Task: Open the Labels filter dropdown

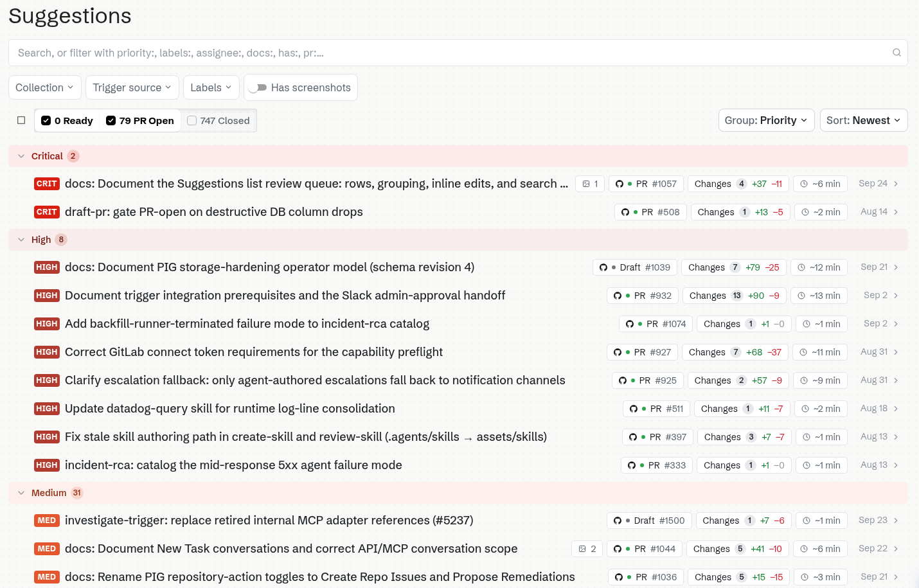Action: (211, 87)
